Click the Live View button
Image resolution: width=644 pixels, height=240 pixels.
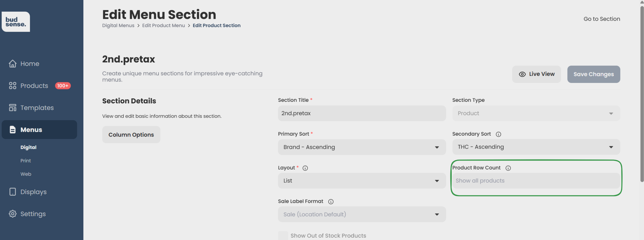(536, 74)
